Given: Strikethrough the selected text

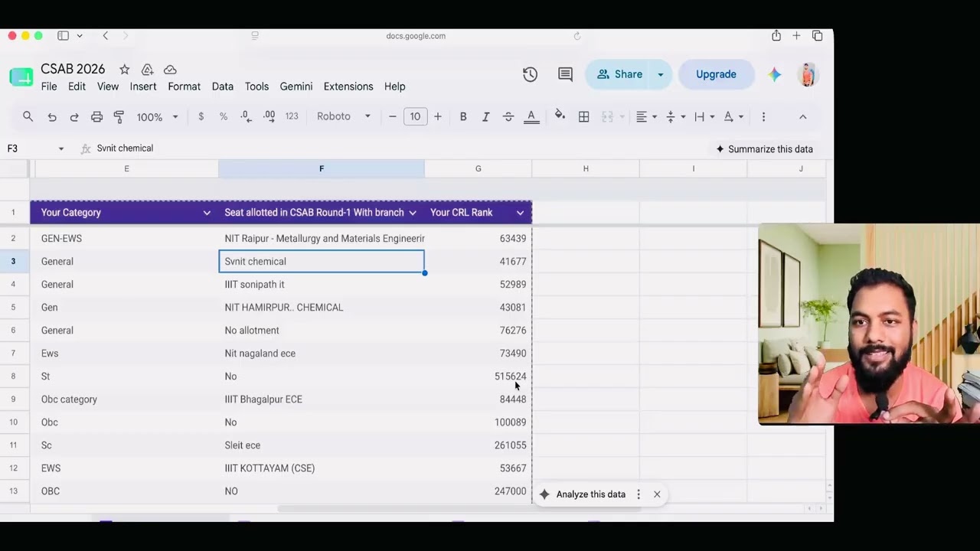Looking at the screenshot, I should point(508,116).
